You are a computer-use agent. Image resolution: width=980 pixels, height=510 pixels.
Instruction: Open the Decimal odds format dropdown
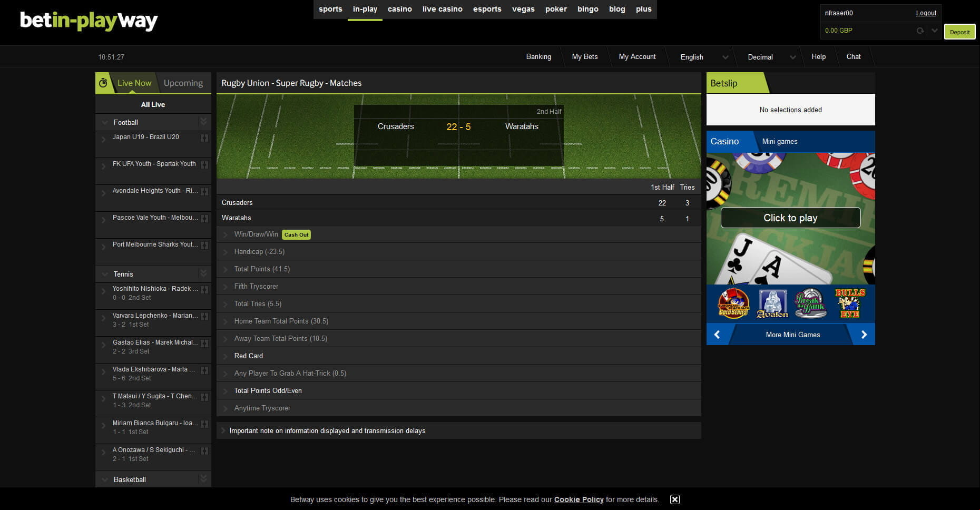tap(771, 57)
